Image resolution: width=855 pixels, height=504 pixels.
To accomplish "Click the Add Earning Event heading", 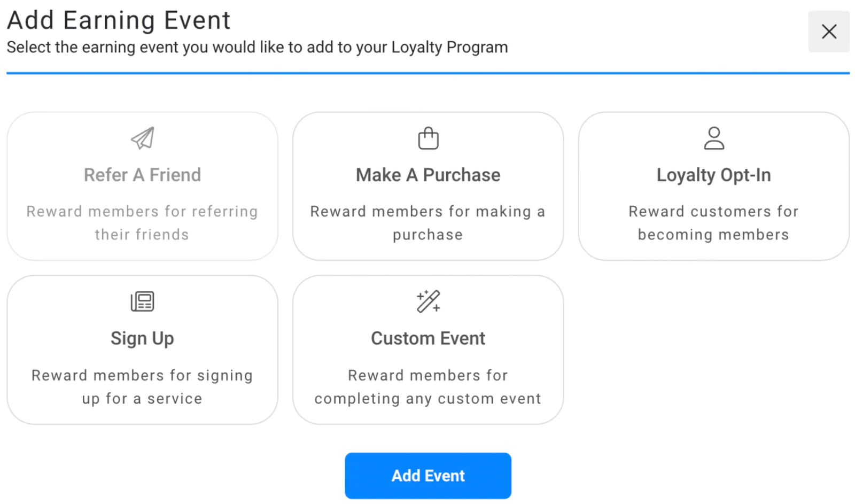I will (x=119, y=20).
